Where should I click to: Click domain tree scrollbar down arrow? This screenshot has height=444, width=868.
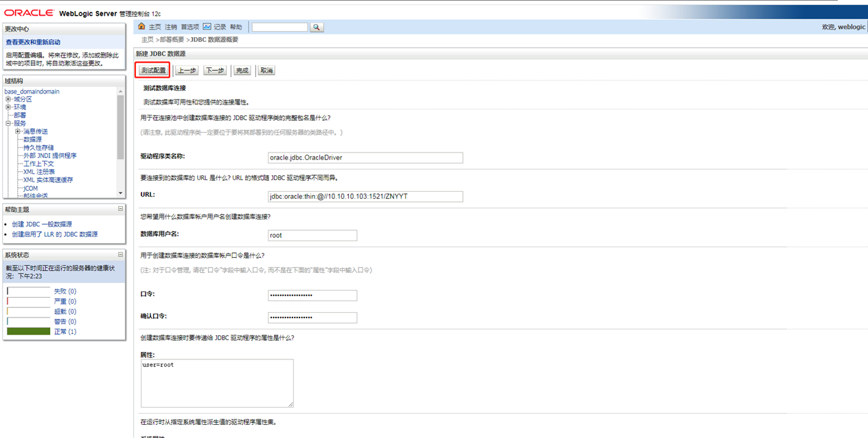tap(121, 193)
